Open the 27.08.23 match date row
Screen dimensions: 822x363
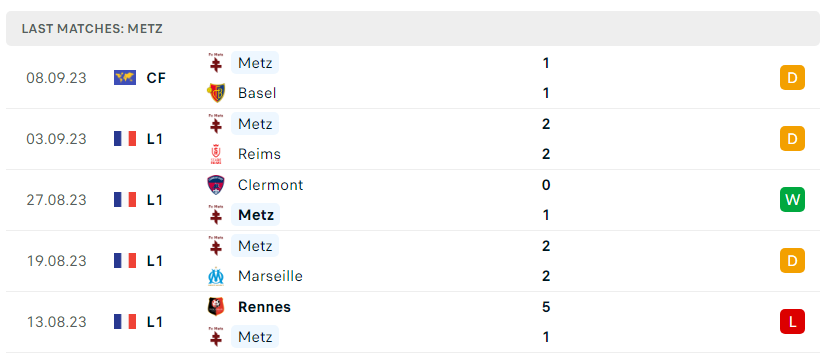click(411, 200)
